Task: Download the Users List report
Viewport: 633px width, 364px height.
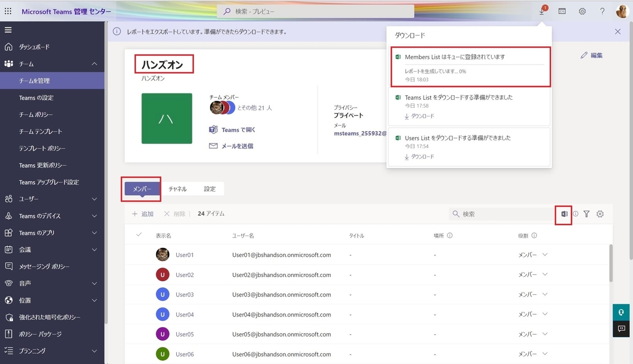Action: pos(419,157)
